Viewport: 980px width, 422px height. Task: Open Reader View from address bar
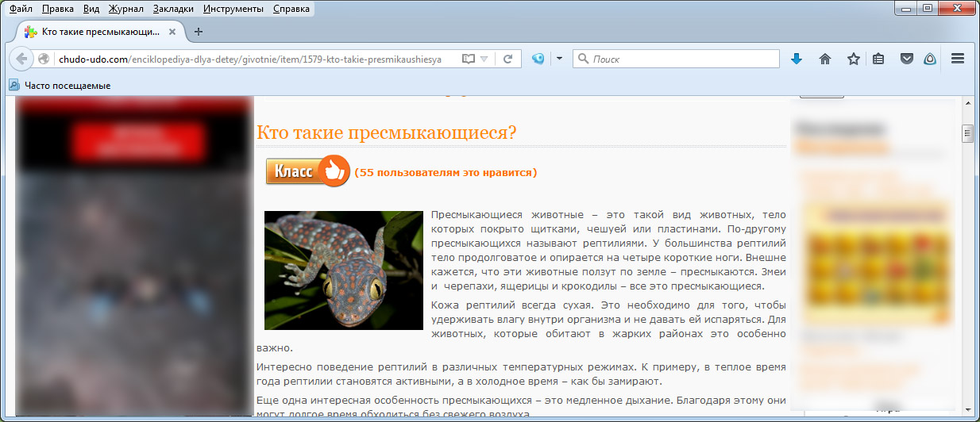coord(469,59)
